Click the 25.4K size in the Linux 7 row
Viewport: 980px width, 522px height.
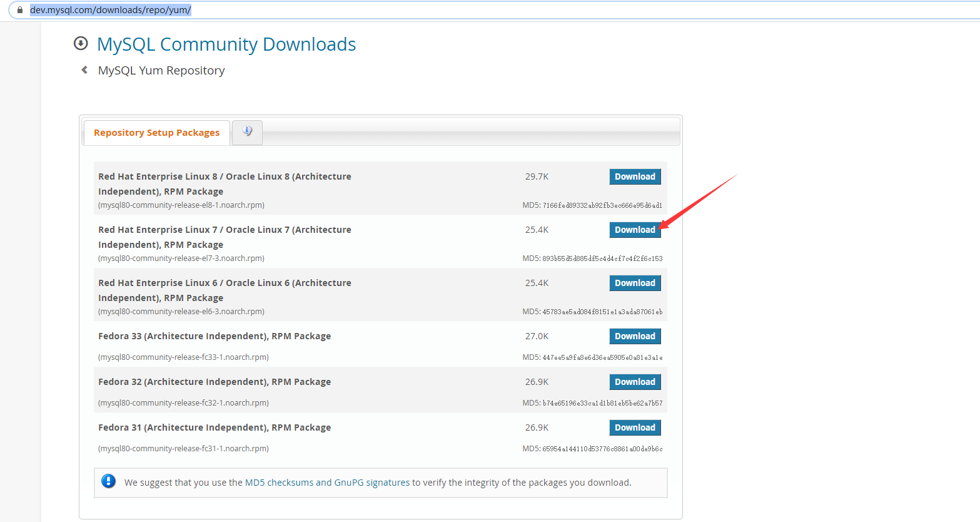coord(537,230)
